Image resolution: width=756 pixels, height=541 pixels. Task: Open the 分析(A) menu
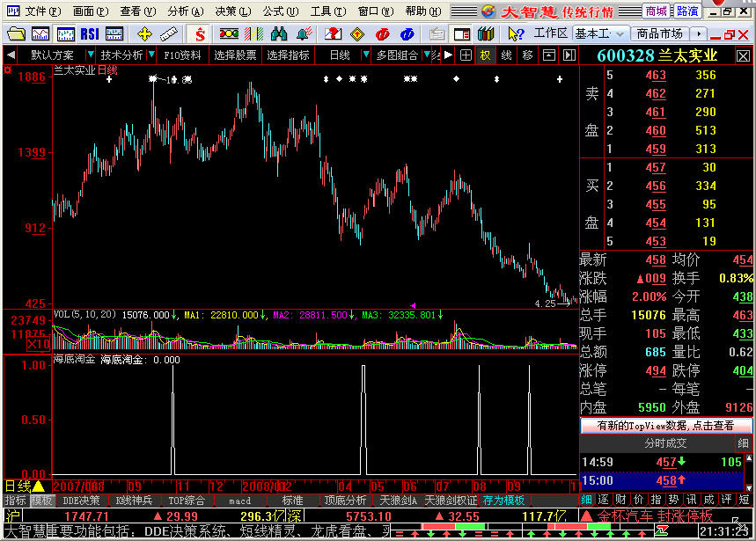tap(185, 11)
